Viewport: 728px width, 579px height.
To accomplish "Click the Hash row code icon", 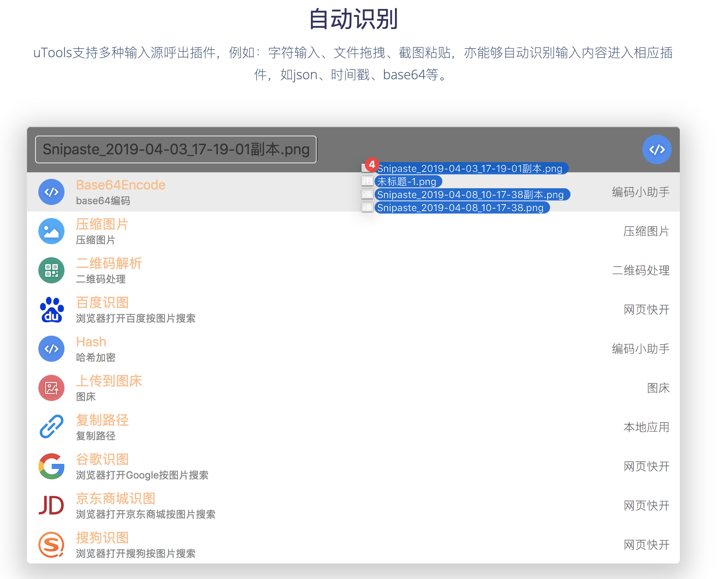I will click(x=51, y=349).
